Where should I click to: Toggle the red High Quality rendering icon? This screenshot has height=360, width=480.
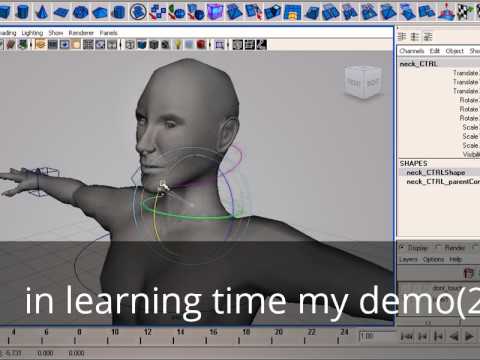201,45
